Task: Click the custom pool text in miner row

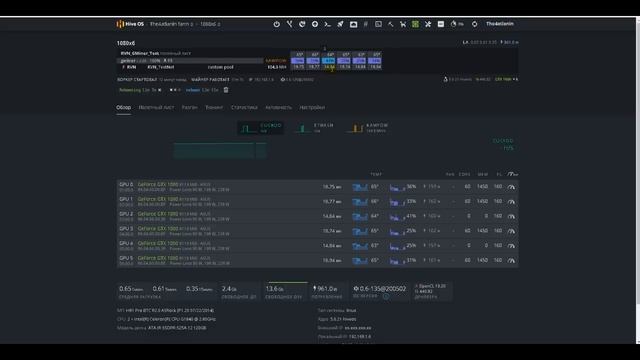Action: [220, 67]
